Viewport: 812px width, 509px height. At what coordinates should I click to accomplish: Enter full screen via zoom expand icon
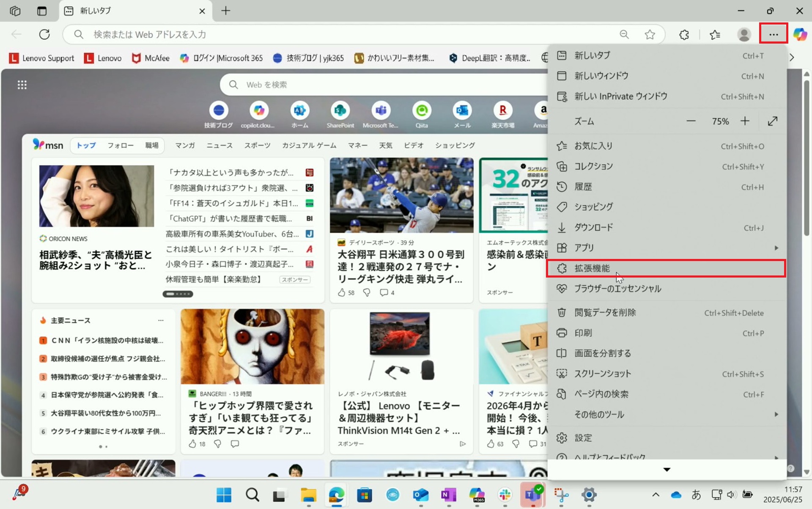(772, 121)
